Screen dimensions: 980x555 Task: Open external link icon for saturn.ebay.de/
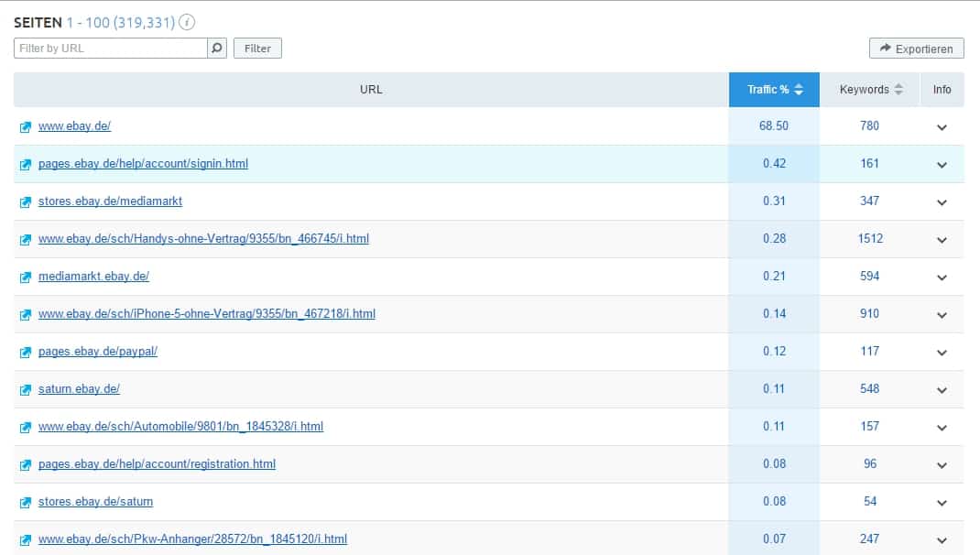pyautogui.click(x=25, y=389)
